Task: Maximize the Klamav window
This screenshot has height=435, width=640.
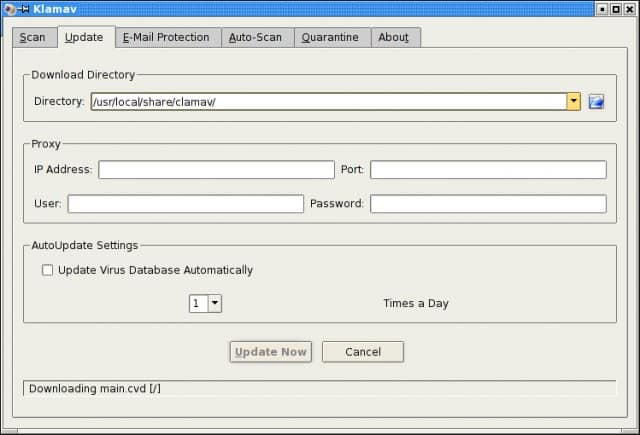Action: [616, 9]
